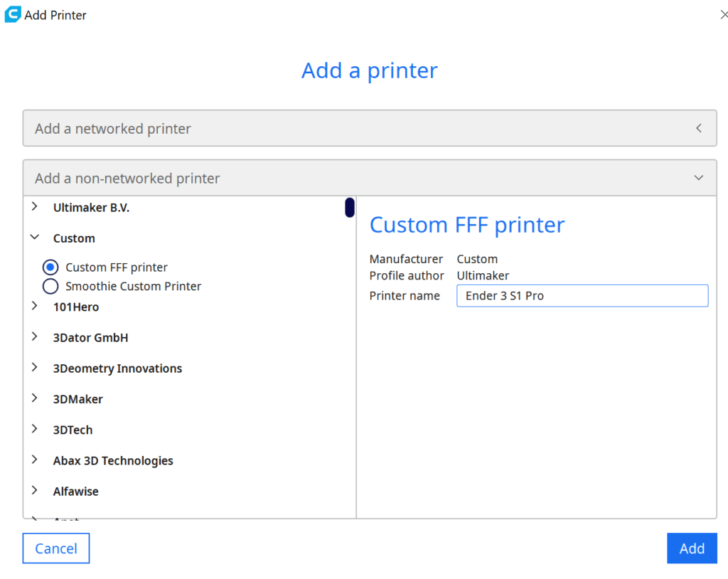728x579 pixels.
Task: Collapse the Custom printer category
Action: [34, 238]
